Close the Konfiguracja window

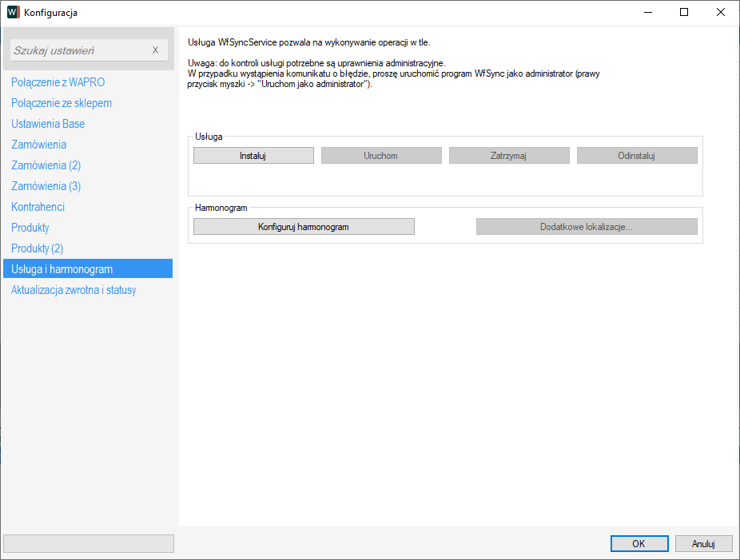[x=721, y=12]
